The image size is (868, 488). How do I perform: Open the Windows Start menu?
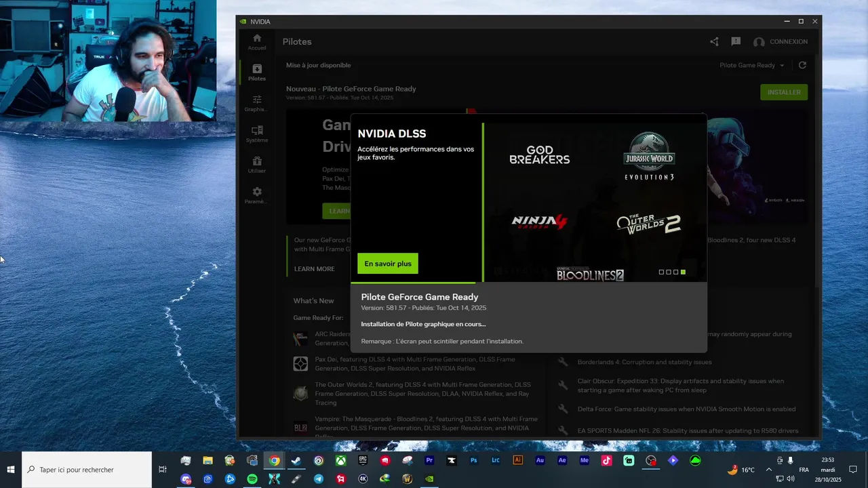pos(11,470)
